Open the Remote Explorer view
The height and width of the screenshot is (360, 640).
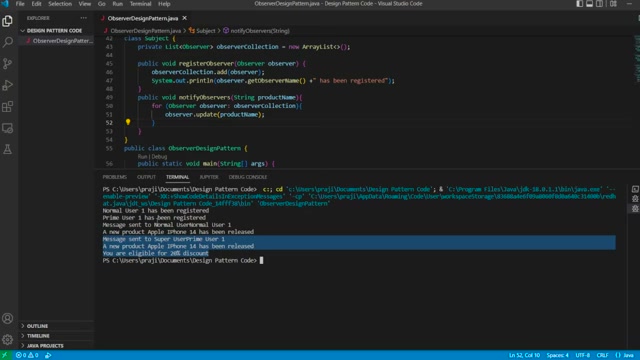[x=7, y=128]
